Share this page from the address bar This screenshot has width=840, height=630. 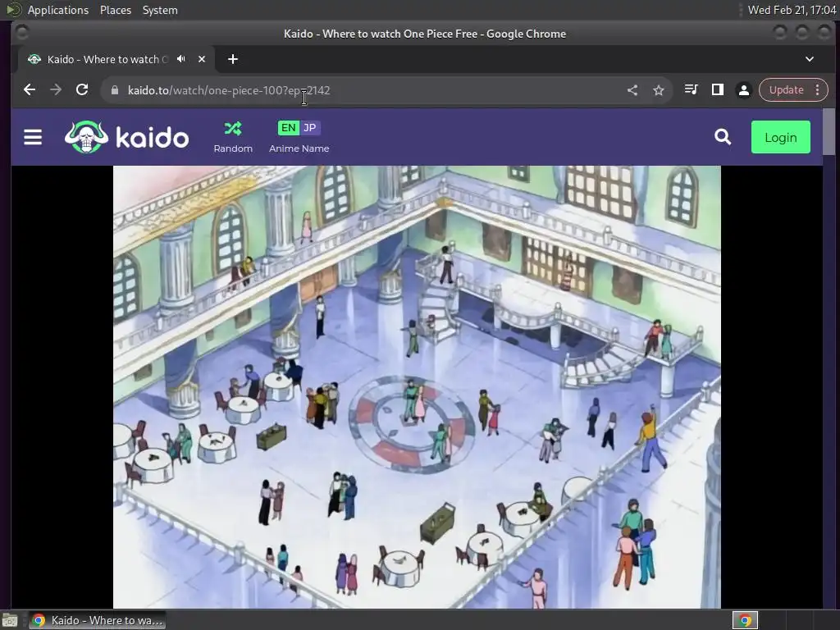[x=632, y=90]
